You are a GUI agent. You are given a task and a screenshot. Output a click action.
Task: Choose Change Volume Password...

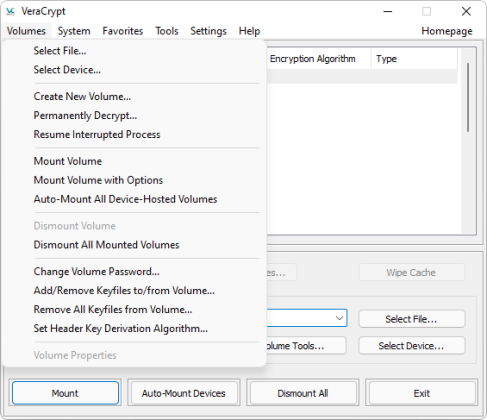(x=133, y=271)
